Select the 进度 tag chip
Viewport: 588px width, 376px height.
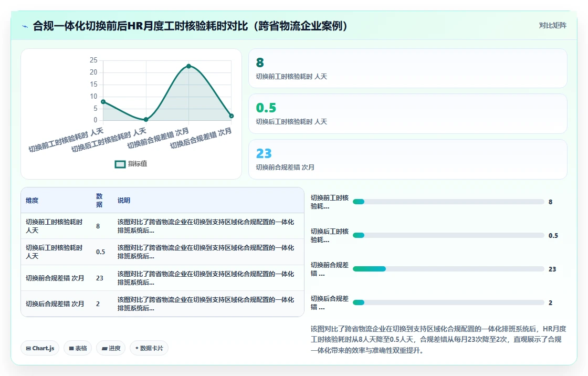111,348
